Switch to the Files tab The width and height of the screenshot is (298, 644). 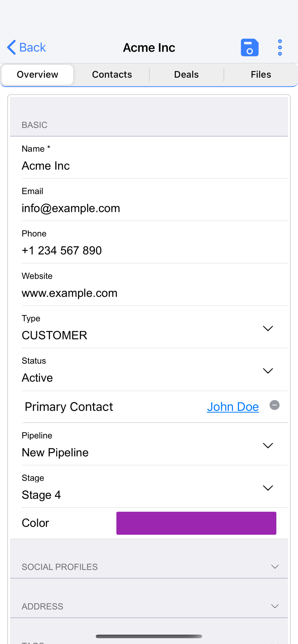pyautogui.click(x=261, y=74)
